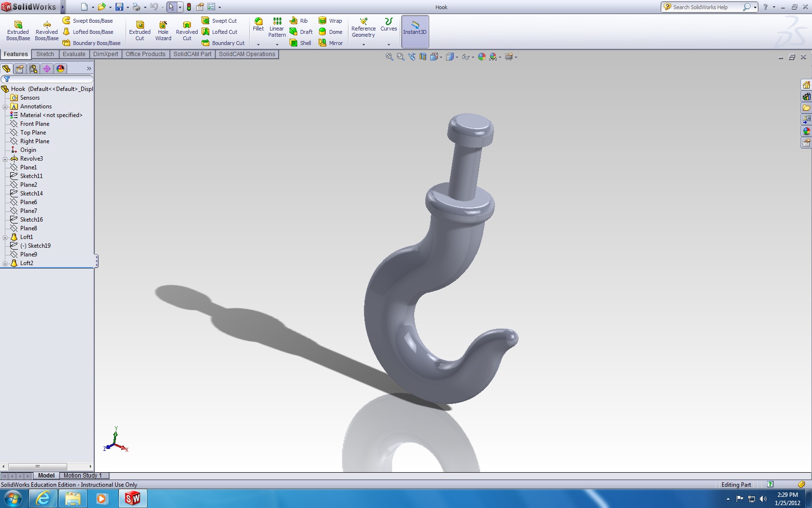Expand the Revolve3 feature
812x508 pixels.
click(5, 159)
